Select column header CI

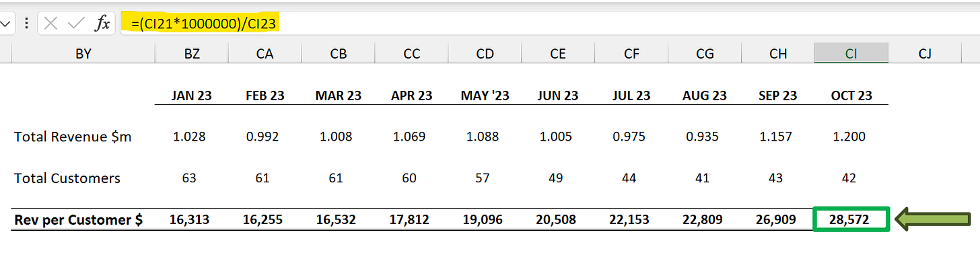tap(851, 54)
